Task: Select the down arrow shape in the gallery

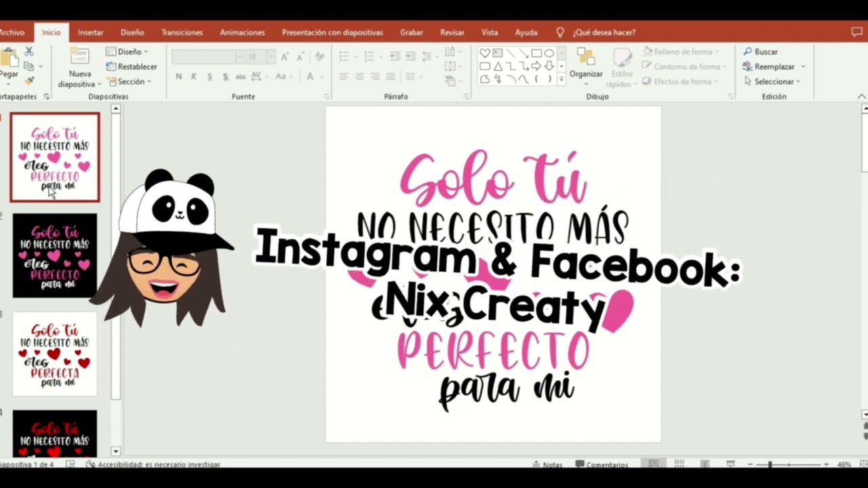Action: (549, 66)
